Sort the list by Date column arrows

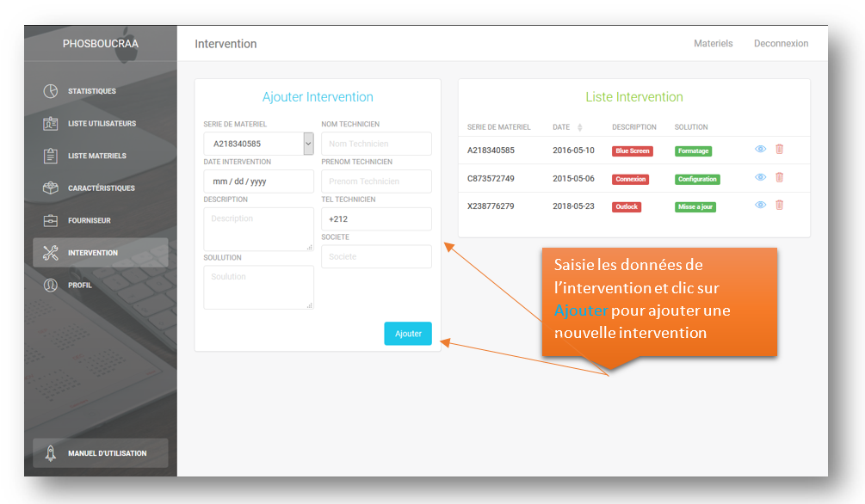click(580, 127)
